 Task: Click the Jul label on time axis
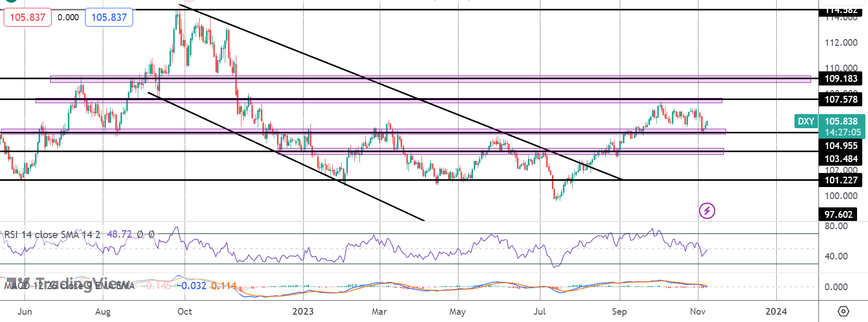(x=539, y=312)
